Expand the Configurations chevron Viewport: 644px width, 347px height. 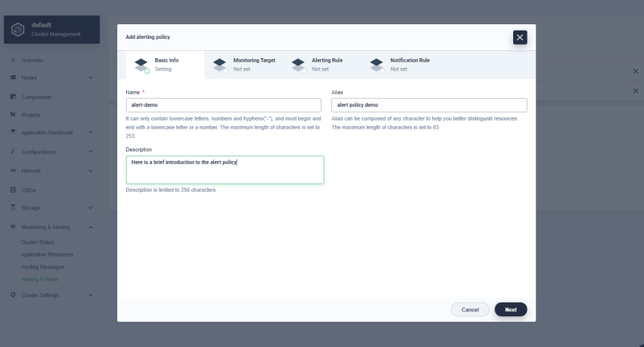point(90,152)
